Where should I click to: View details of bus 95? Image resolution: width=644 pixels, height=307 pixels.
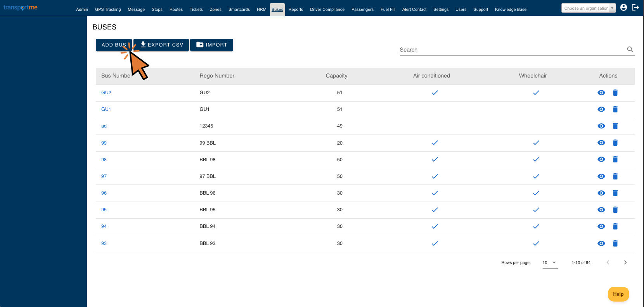(x=601, y=210)
